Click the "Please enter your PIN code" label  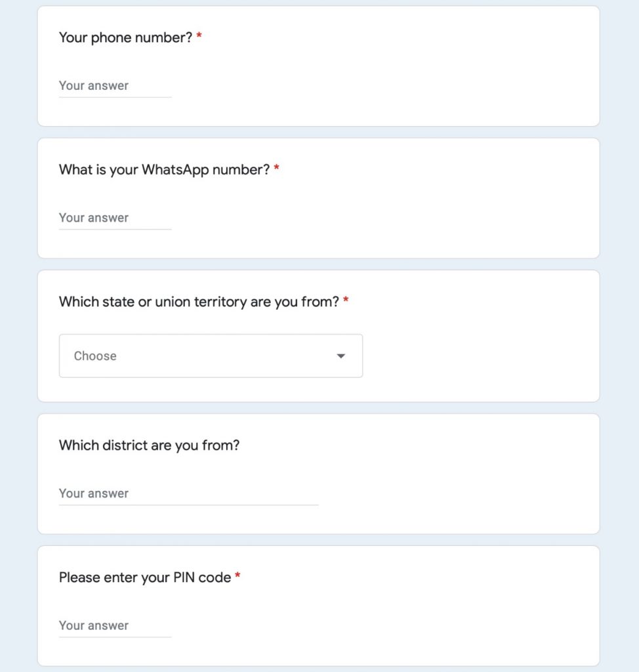144,577
